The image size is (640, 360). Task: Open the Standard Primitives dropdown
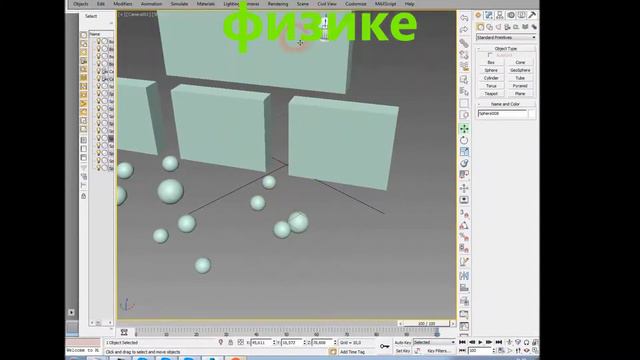[506, 37]
